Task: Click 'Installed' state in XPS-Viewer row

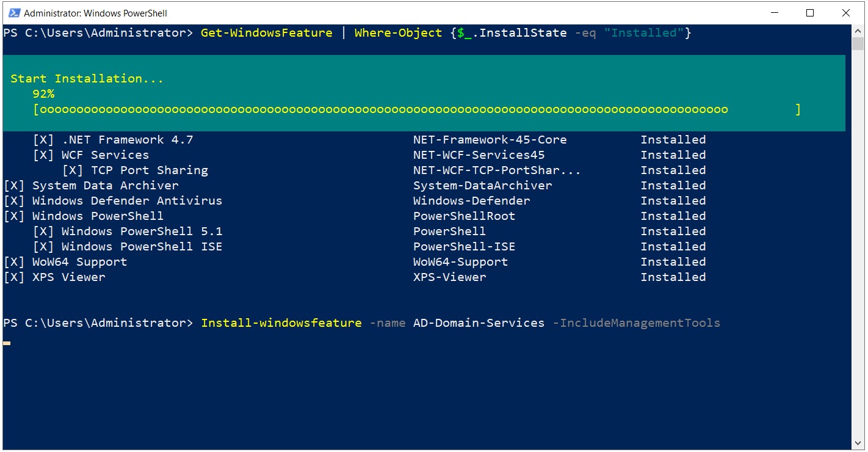Action: coord(673,277)
